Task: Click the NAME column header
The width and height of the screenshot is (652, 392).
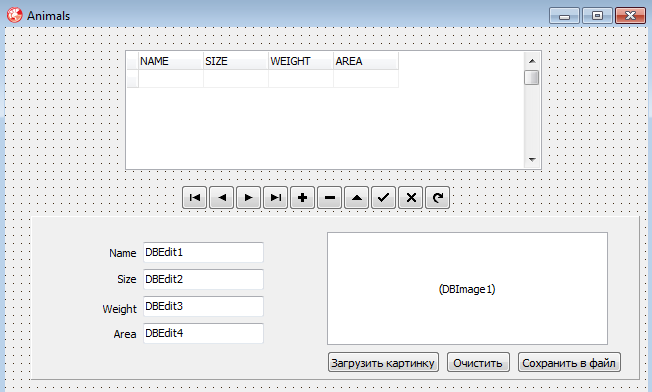Action: (170, 61)
